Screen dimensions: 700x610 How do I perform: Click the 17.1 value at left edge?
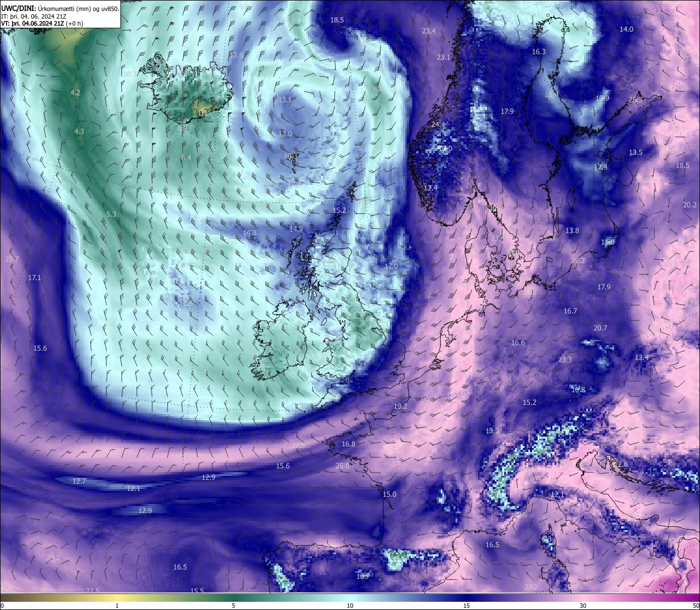[34, 278]
